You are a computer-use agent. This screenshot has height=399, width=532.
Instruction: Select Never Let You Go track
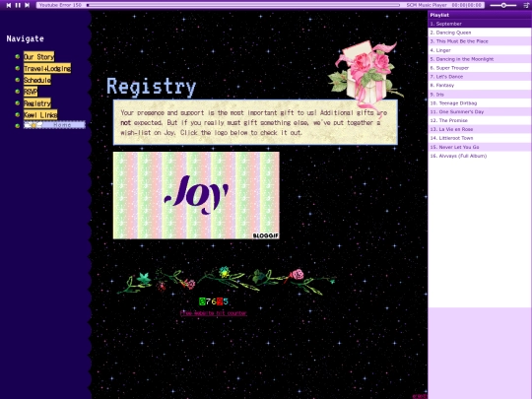click(x=480, y=147)
